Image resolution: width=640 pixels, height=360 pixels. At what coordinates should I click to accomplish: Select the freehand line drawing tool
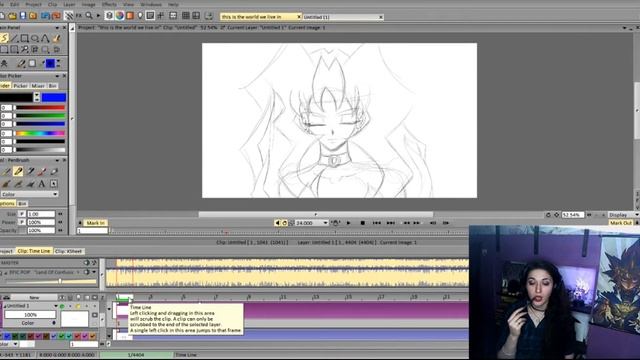coord(4,38)
